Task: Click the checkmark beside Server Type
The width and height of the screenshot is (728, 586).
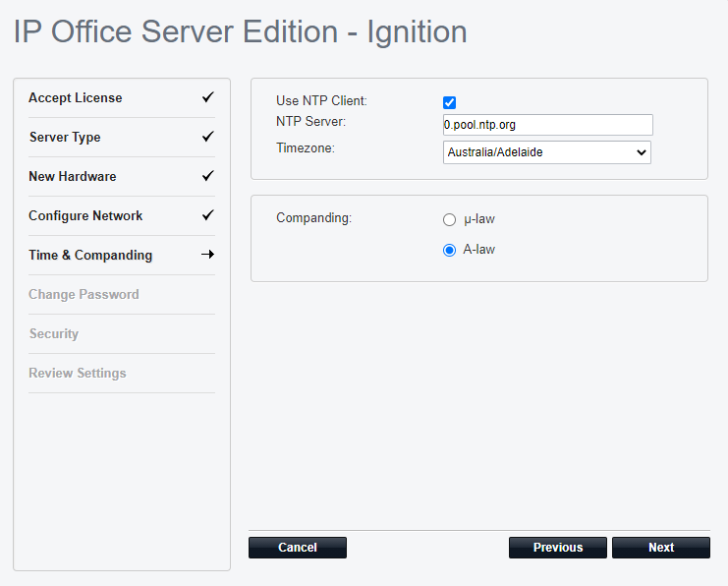Action: (208, 137)
